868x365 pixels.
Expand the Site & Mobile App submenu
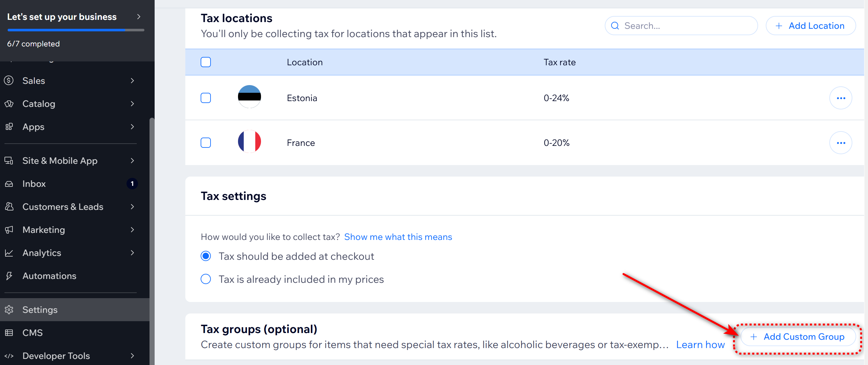[133, 161]
